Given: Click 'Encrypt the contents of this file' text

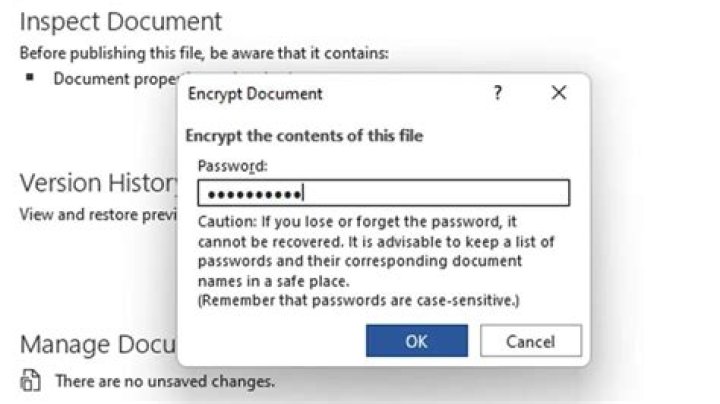Looking at the screenshot, I should click(305, 135).
